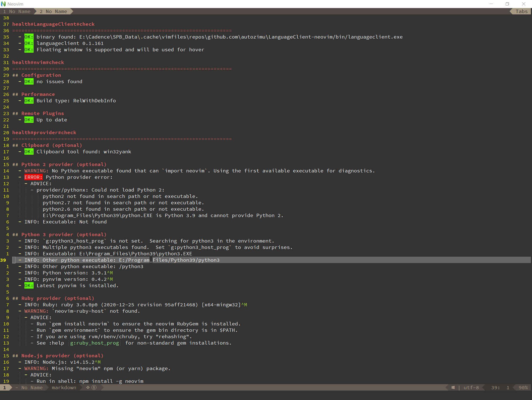Switch to tab 1 No Name

pyautogui.click(x=17, y=11)
